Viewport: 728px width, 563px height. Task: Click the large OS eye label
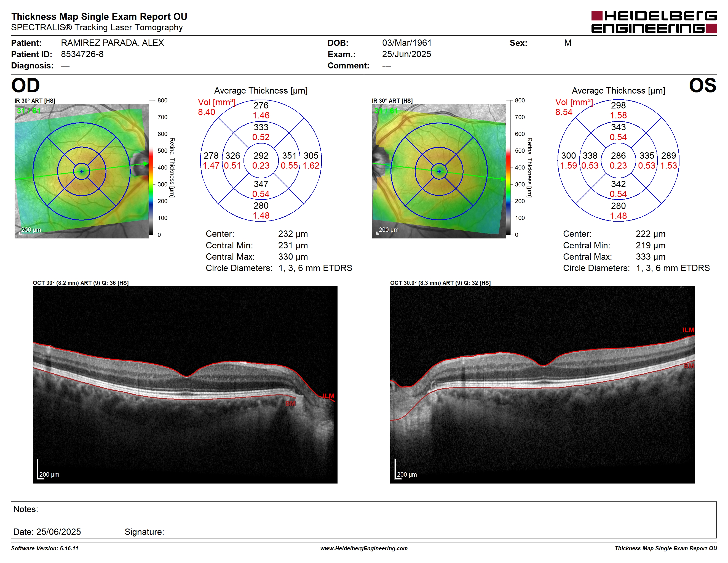point(702,85)
